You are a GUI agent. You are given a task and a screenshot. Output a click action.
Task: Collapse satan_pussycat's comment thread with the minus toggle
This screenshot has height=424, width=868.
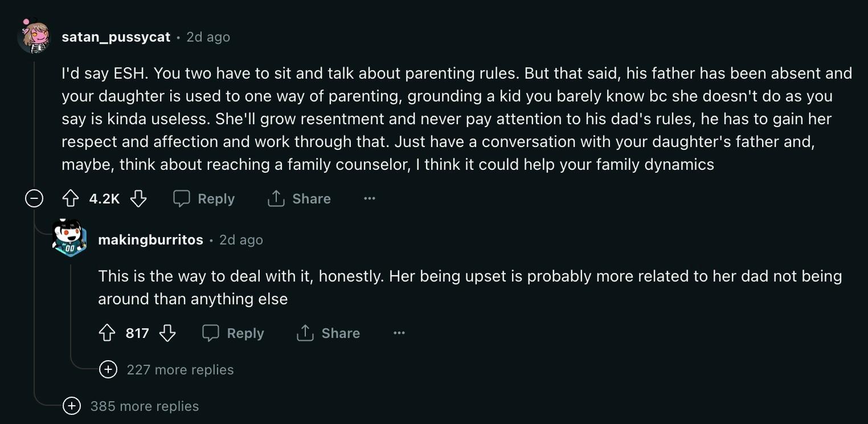coord(34,198)
